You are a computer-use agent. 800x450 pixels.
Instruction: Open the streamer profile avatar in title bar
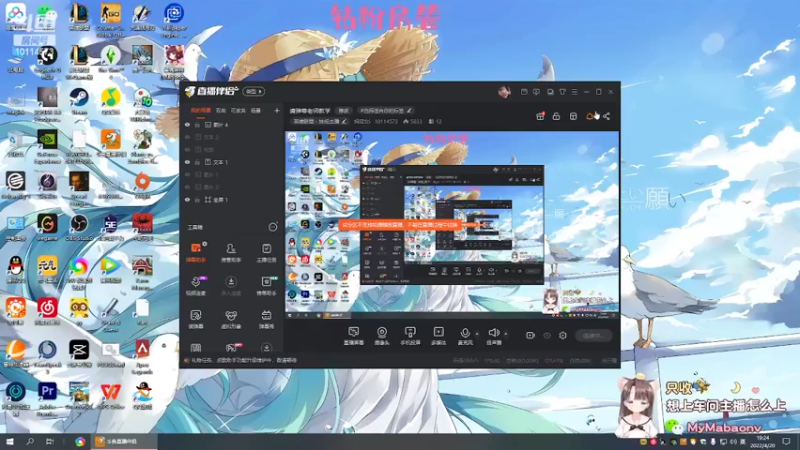tap(504, 92)
